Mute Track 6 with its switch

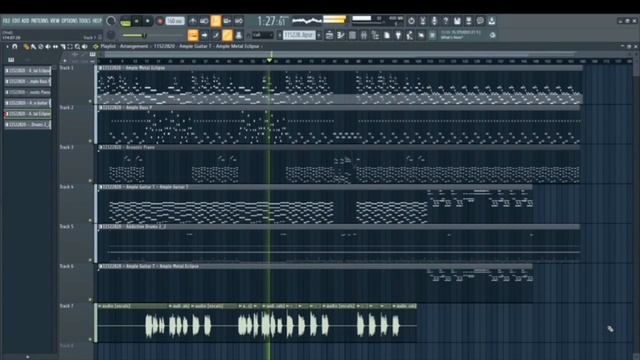(91, 299)
